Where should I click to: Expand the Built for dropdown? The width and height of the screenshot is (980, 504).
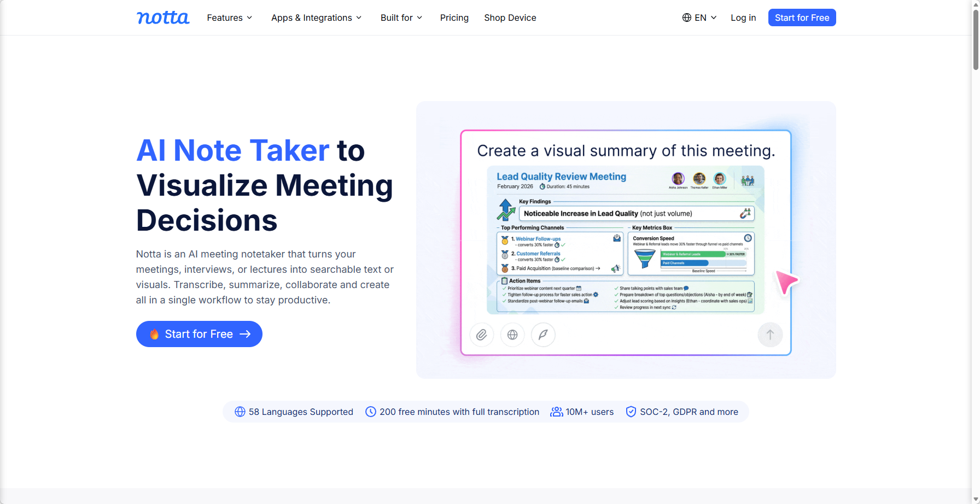(401, 17)
